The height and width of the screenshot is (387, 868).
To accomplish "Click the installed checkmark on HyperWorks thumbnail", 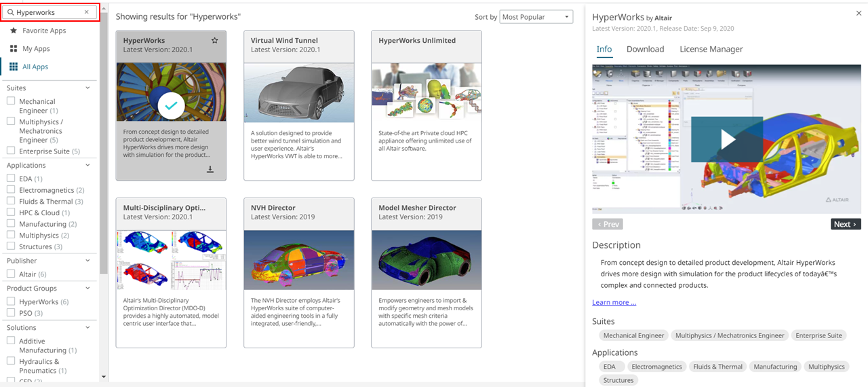I will pos(171,105).
